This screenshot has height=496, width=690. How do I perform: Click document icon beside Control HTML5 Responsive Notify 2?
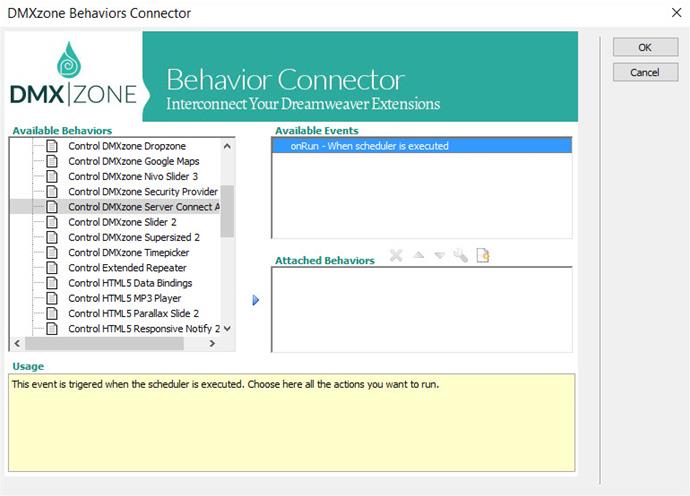[52, 329]
